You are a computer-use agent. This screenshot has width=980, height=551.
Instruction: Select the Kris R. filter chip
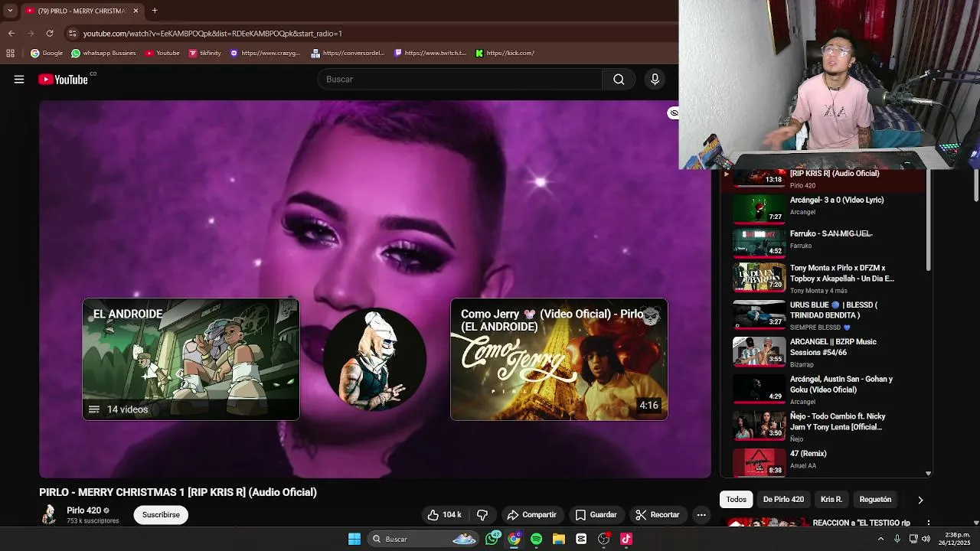click(831, 500)
